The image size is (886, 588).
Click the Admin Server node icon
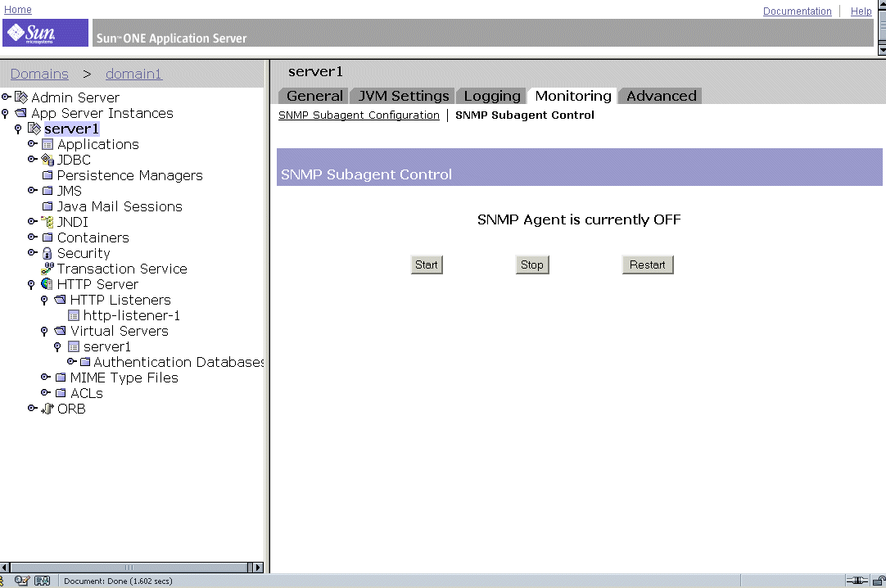point(22,97)
